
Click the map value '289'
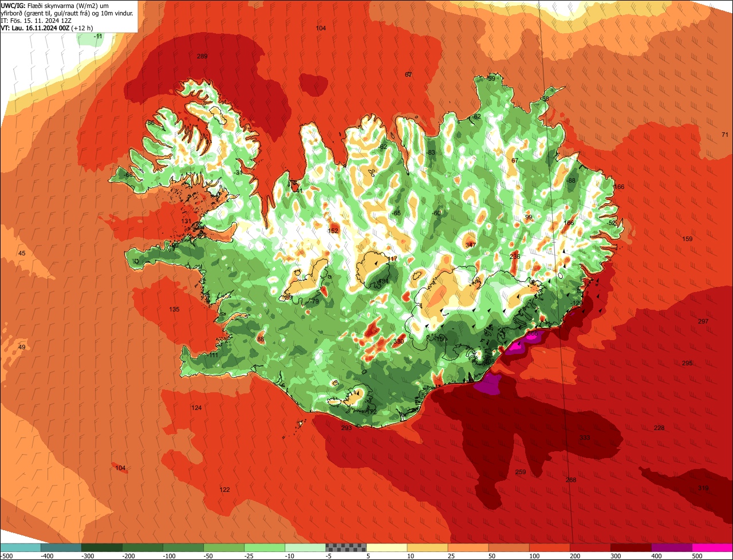[202, 56]
